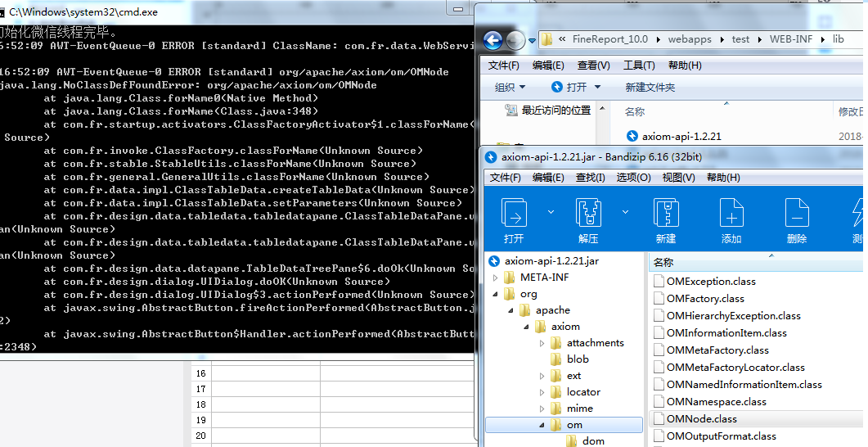Open the 查看(V) menu in Explorer
This screenshot has height=447, width=868.
593,65
